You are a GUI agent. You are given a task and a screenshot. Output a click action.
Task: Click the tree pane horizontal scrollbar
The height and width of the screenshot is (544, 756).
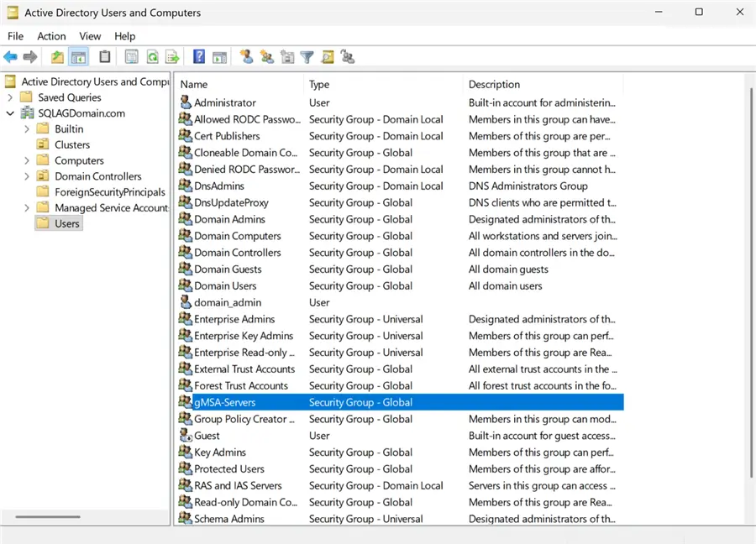[48, 517]
